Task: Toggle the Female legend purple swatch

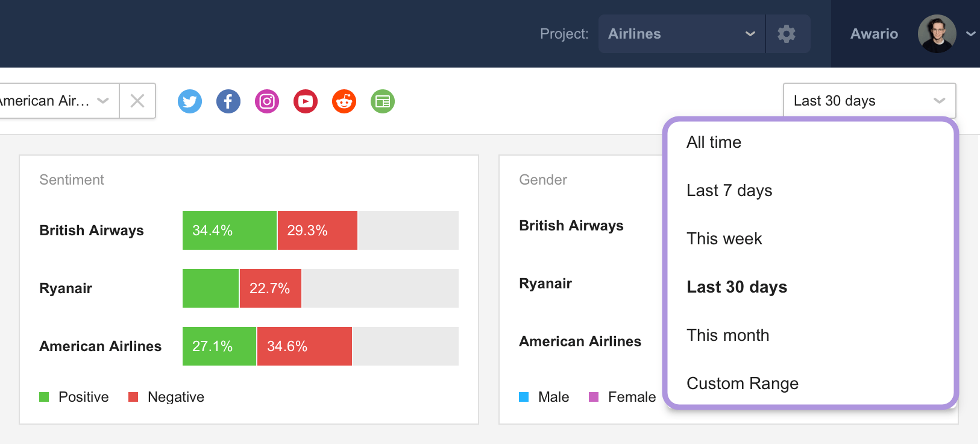Action: [x=594, y=397]
